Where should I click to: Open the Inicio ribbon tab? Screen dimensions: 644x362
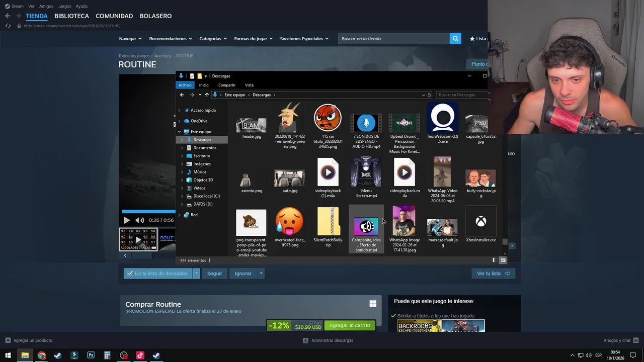[204, 85]
